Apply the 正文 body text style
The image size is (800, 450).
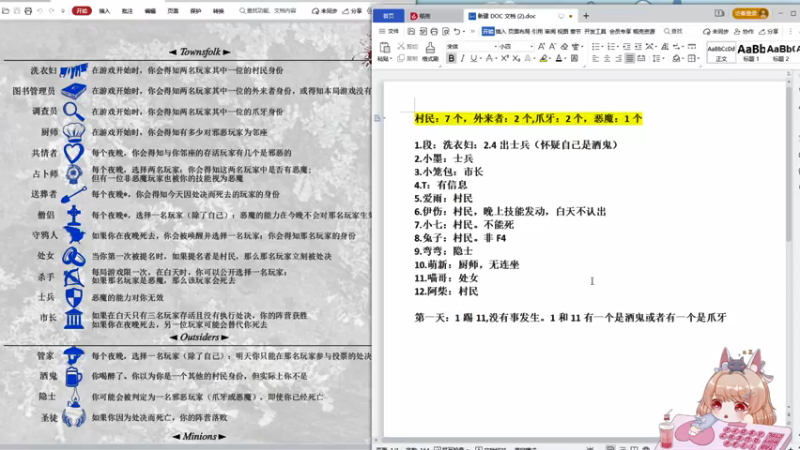point(721,52)
